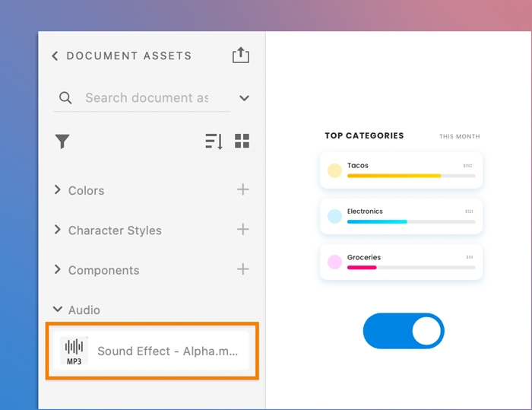The width and height of the screenshot is (532, 410).
Task: Click the sort order icon
Action: 214,141
